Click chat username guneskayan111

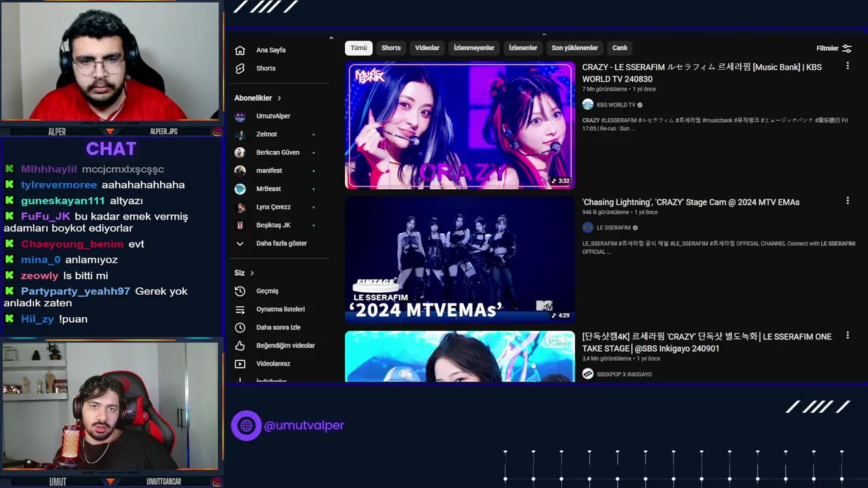(63, 201)
